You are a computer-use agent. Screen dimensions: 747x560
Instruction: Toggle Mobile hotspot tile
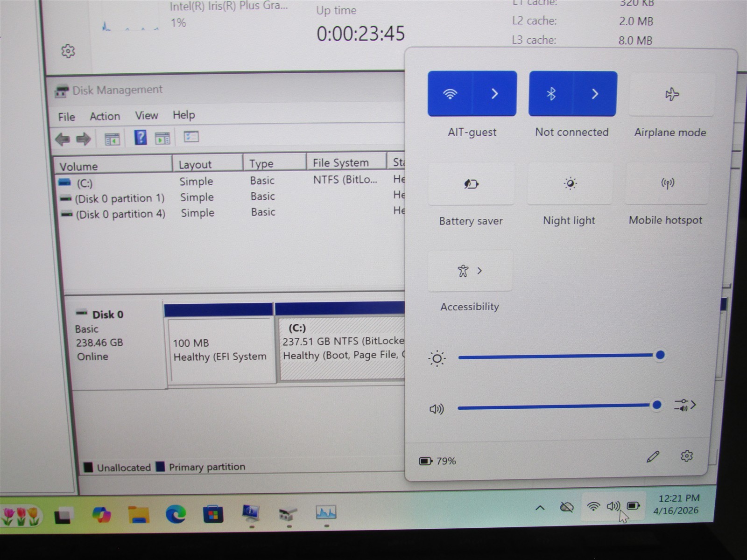point(667,182)
